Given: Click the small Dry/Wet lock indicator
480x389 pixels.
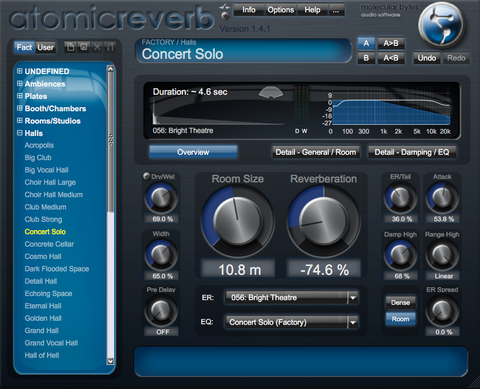Looking at the screenshot, I should pos(146,176).
